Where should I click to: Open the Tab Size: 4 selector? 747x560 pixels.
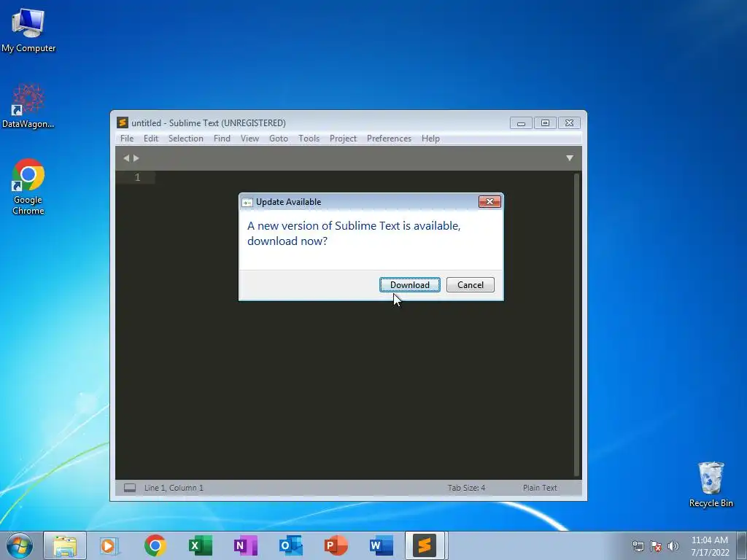click(466, 488)
